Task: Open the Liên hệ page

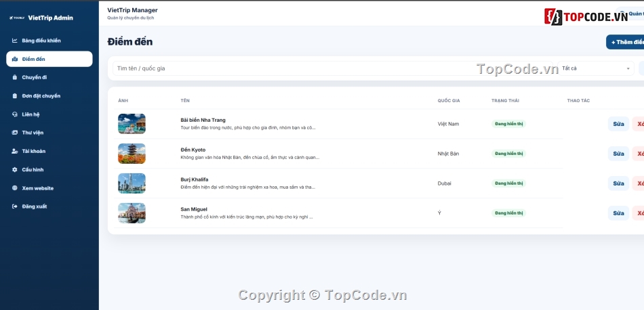Action: coord(49,114)
